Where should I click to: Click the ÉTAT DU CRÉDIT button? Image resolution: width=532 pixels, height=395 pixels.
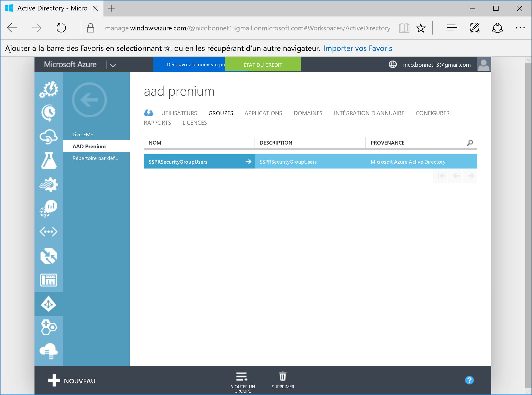[263, 65]
